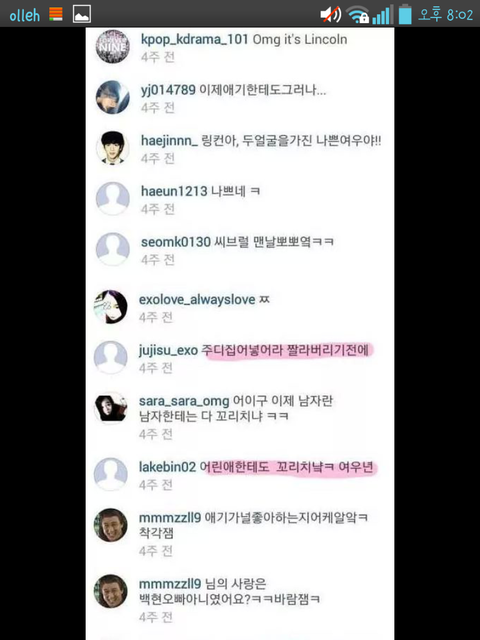
Task: Tap haeun1213 default profile avatar
Action: 113,198
